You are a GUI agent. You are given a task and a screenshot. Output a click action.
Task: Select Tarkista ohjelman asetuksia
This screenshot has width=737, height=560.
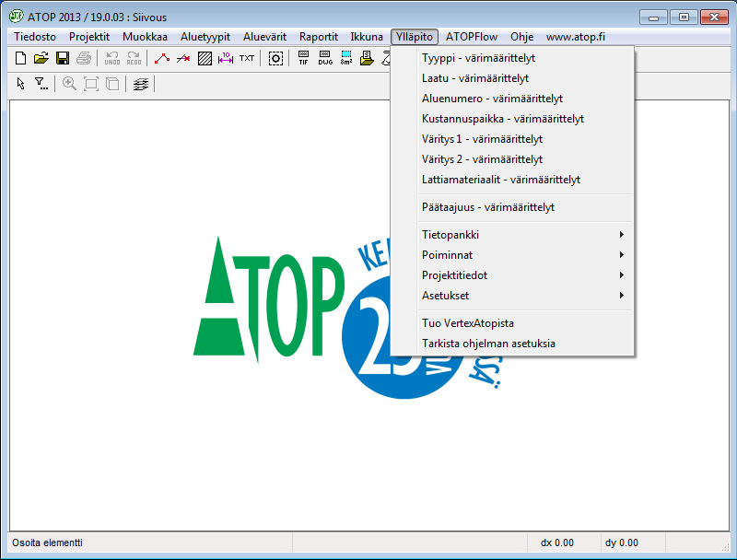tap(512, 343)
